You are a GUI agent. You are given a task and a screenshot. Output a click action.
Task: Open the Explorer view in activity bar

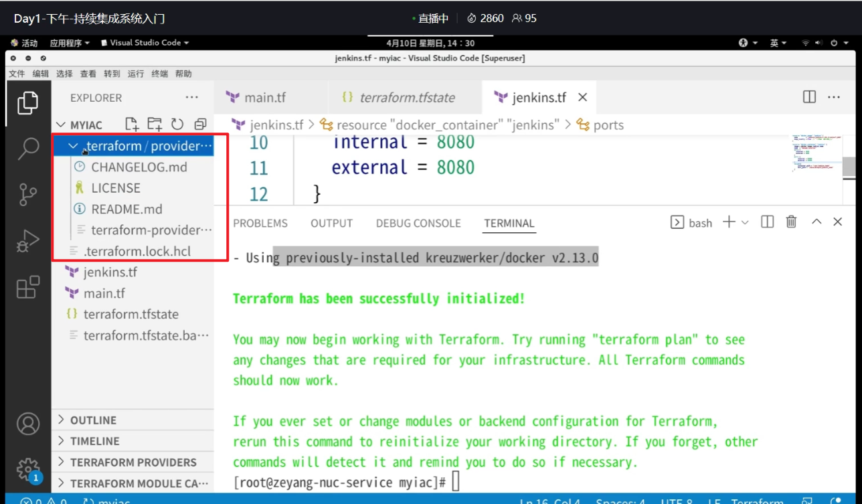28,102
